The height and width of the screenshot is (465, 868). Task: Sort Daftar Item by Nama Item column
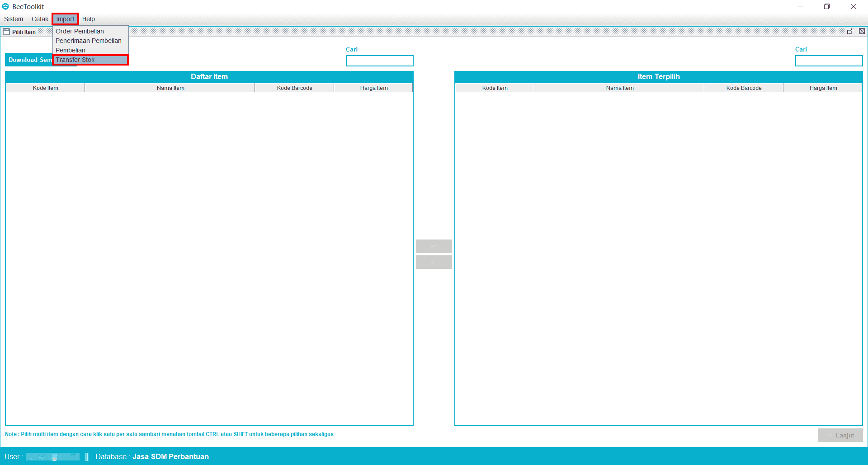coord(170,88)
